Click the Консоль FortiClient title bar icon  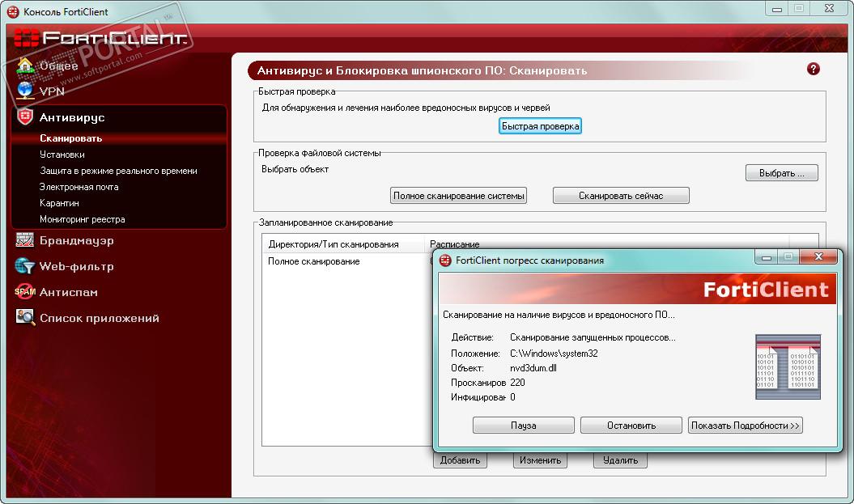(12, 11)
